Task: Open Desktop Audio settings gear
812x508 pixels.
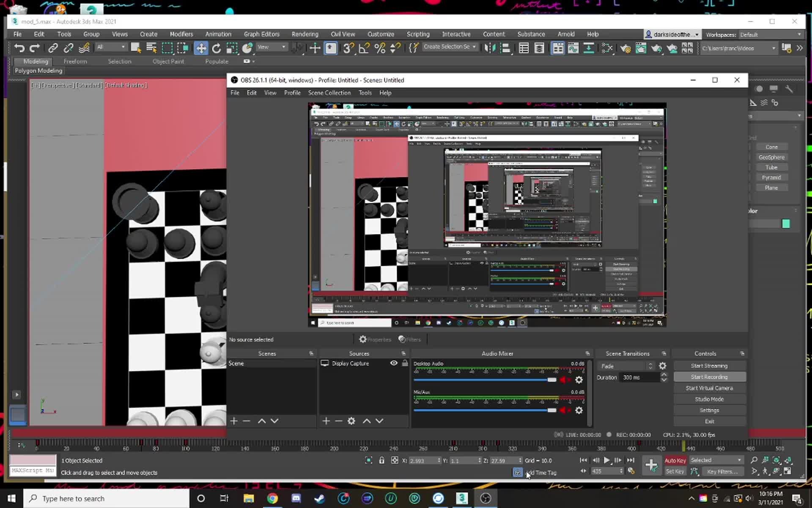Action: (x=579, y=380)
